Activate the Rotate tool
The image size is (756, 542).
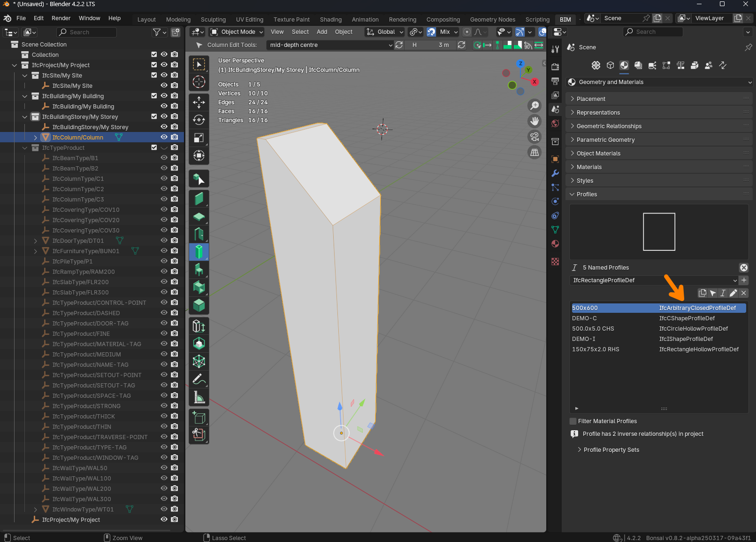pos(199,120)
